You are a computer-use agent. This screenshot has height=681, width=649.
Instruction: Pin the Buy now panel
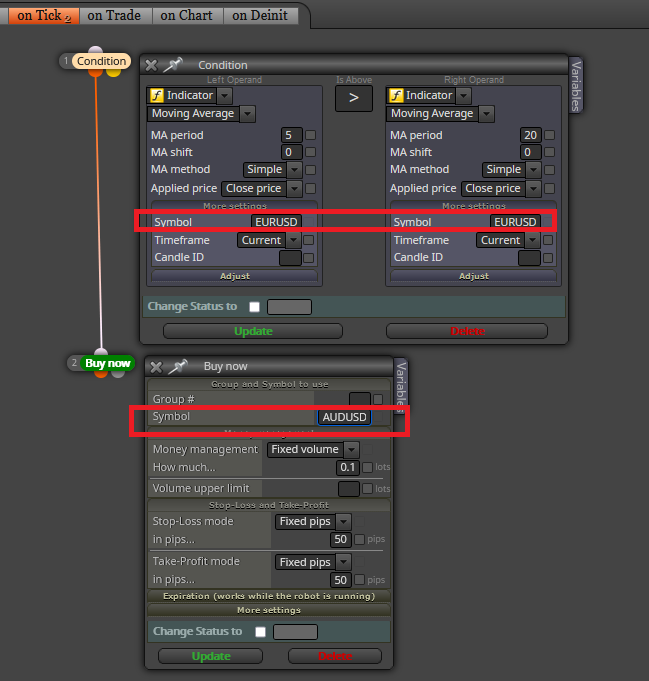click(178, 367)
